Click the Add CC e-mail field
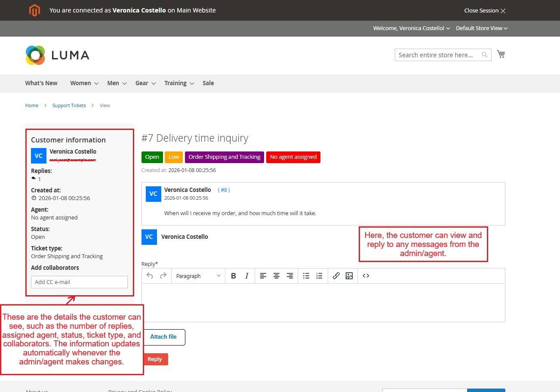 click(79, 282)
